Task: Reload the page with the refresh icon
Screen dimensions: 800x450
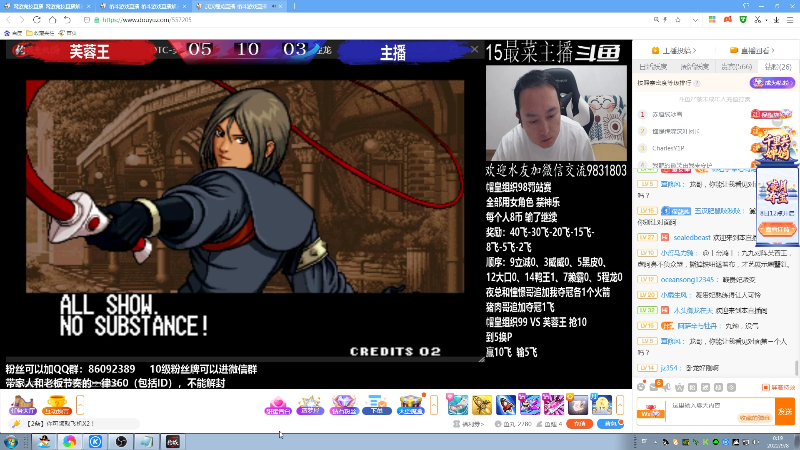Action: coord(37,19)
